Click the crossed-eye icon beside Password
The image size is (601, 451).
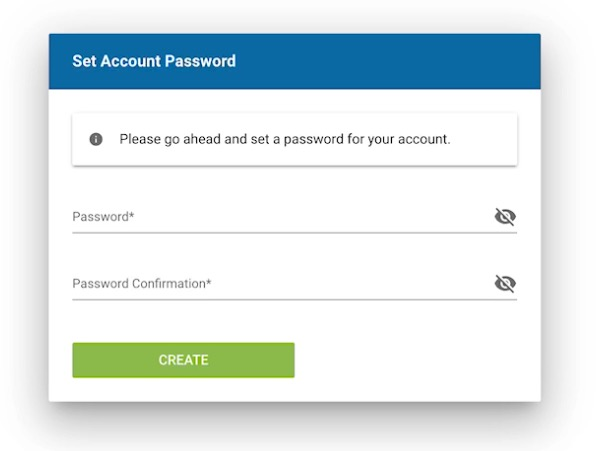point(505,217)
